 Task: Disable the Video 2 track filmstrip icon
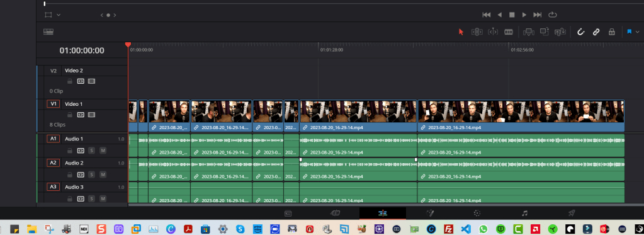[x=91, y=81]
